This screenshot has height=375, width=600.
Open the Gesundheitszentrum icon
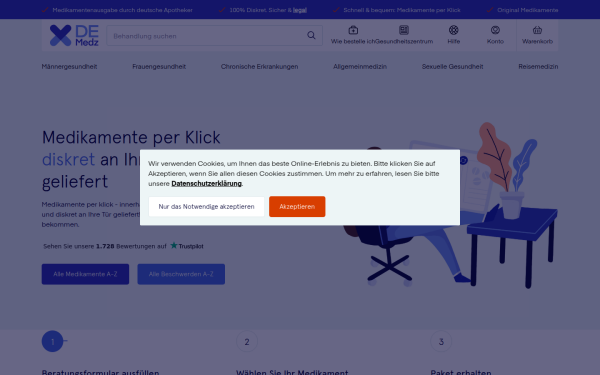pyautogui.click(x=404, y=30)
